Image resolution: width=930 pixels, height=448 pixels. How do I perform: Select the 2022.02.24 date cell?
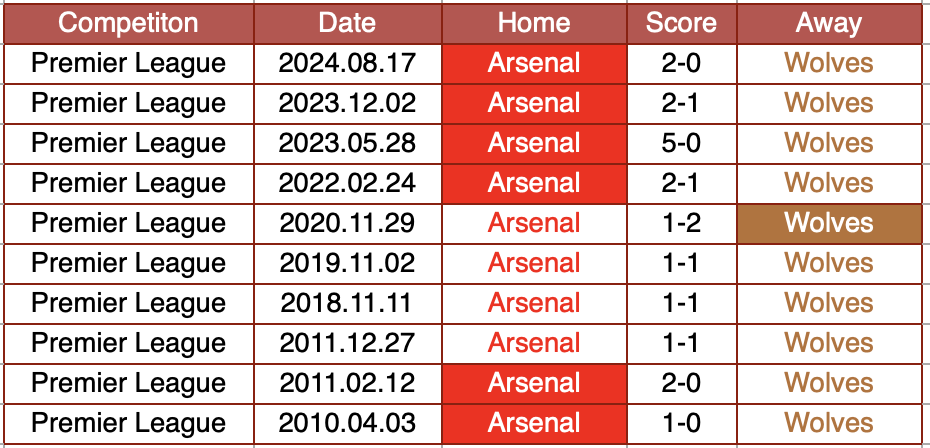click(347, 183)
